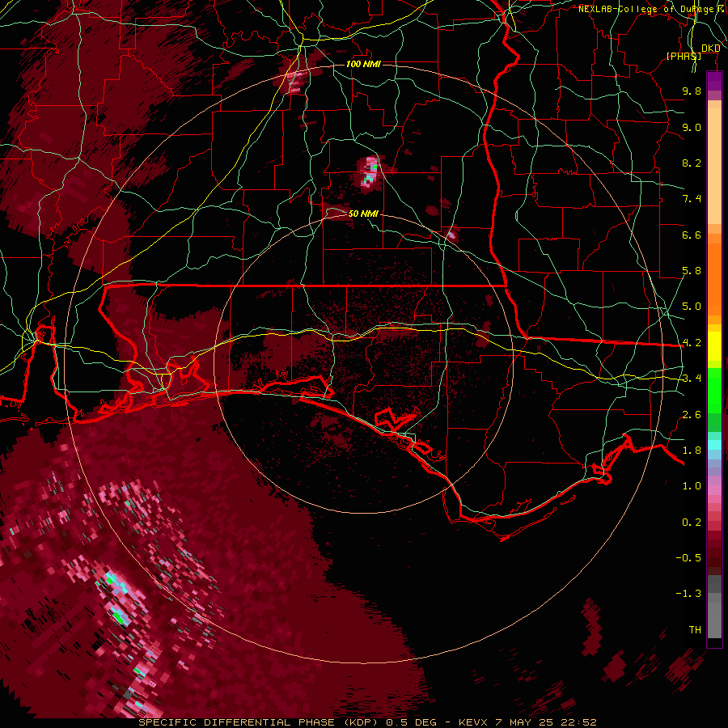
Task: Click the TH threshold label on the scale
Action: click(x=695, y=630)
